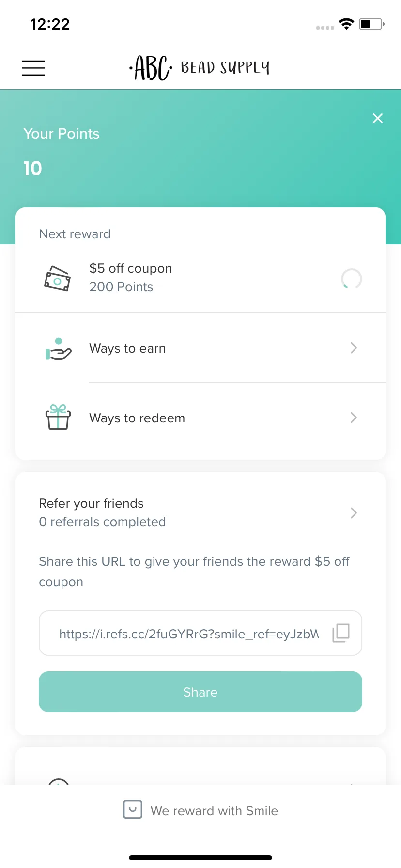
Task: Open Ways to redeem menu row
Action: click(x=200, y=418)
